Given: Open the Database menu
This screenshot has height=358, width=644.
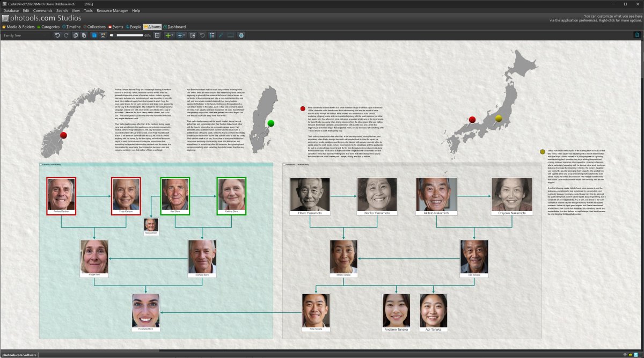Looking at the screenshot, I should coord(11,10).
